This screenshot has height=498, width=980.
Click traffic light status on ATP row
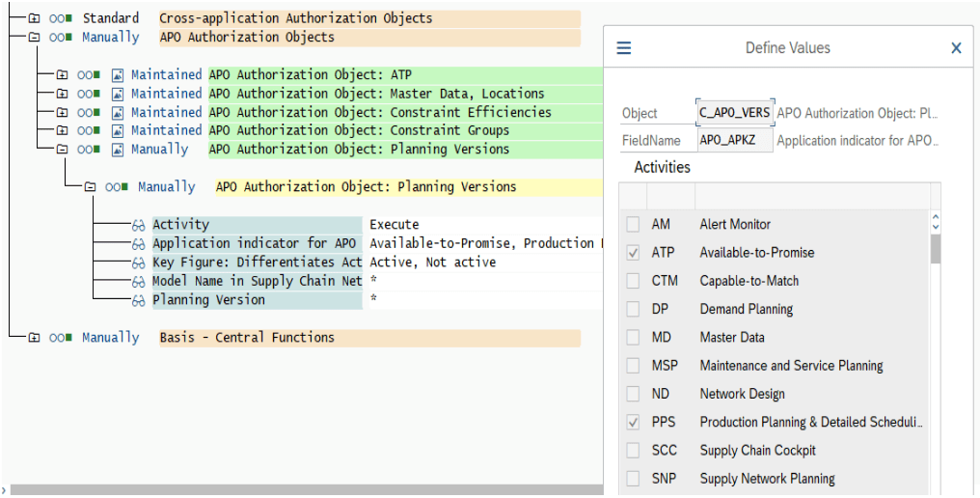pos(89,75)
